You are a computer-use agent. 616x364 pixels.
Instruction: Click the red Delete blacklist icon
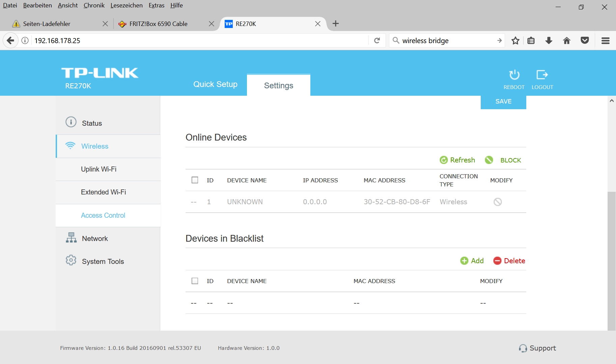point(497,261)
